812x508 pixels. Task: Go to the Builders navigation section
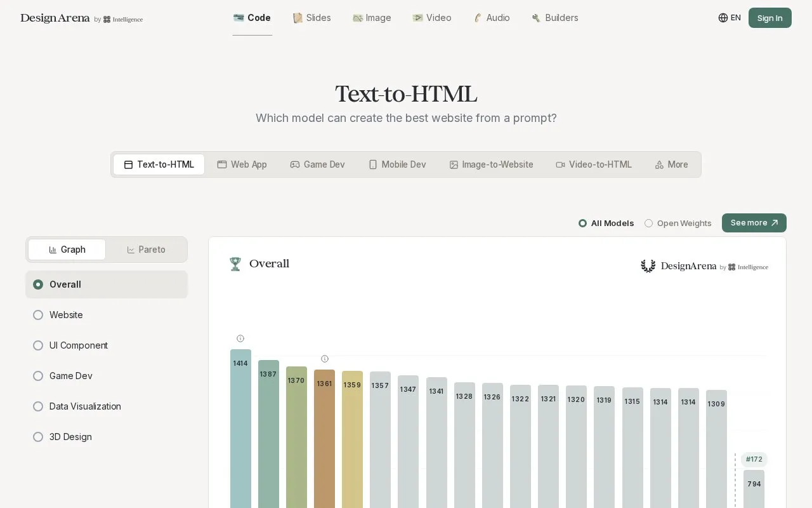pyautogui.click(x=554, y=18)
